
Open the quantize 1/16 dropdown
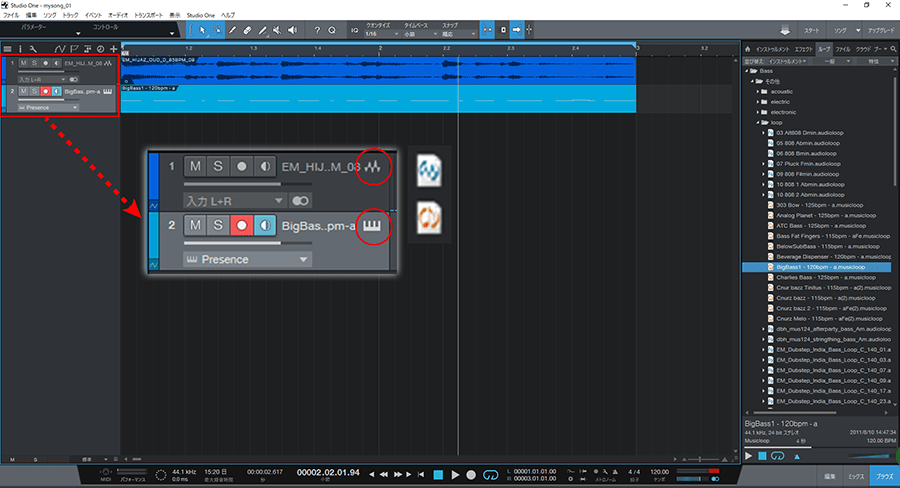382,34
